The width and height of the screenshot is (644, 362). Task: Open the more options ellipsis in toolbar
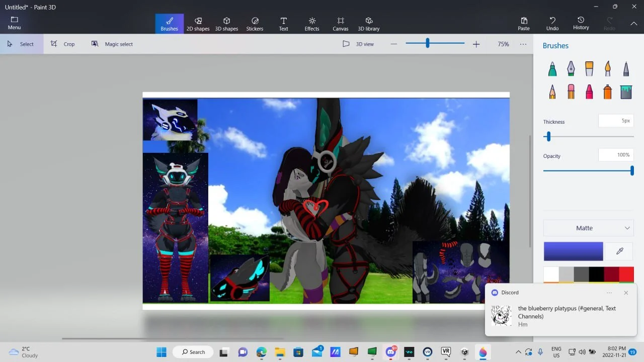(x=523, y=44)
